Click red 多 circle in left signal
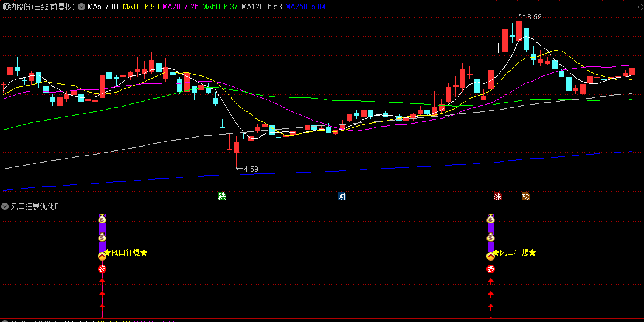Image resolution: width=644 pixels, height=322 pixels. coord(102,270)
